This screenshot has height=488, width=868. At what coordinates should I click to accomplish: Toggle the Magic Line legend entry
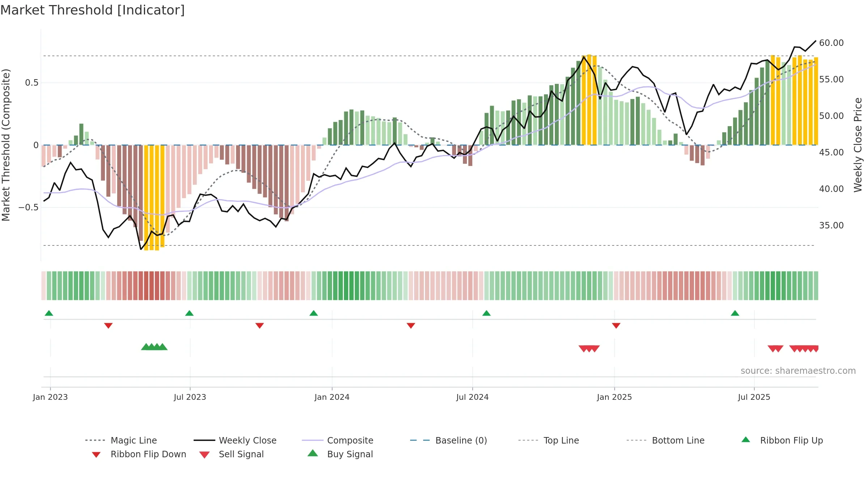121,440
